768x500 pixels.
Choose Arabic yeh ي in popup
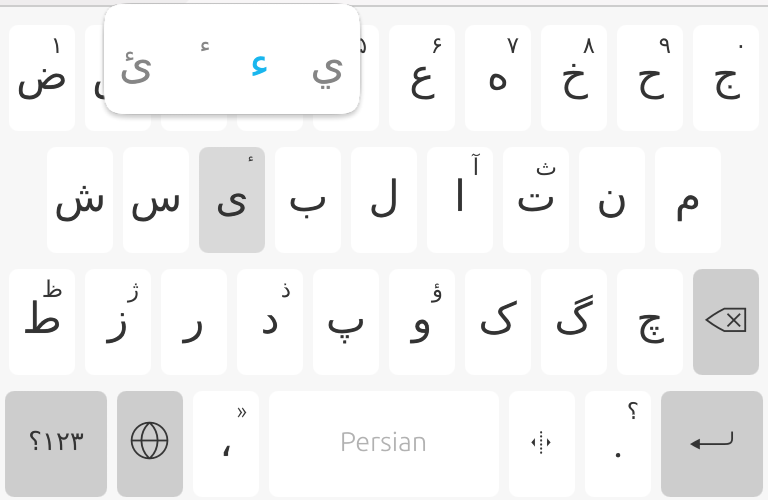coord(327,69)
